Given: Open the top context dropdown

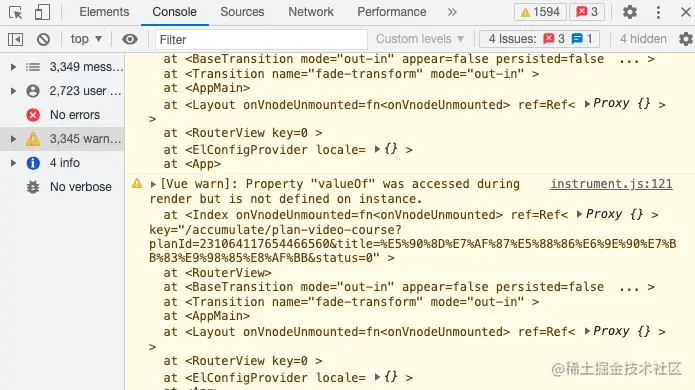Looking at the screenshot, I should point(86,39).
